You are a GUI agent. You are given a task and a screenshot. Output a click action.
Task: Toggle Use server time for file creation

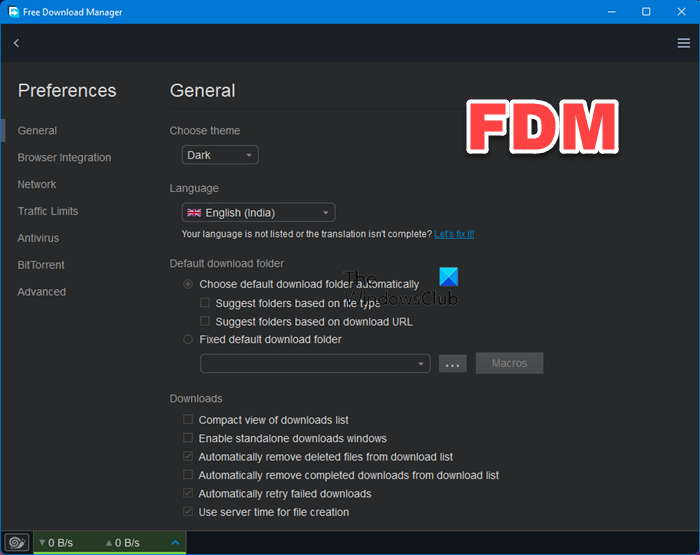(188, 511)
